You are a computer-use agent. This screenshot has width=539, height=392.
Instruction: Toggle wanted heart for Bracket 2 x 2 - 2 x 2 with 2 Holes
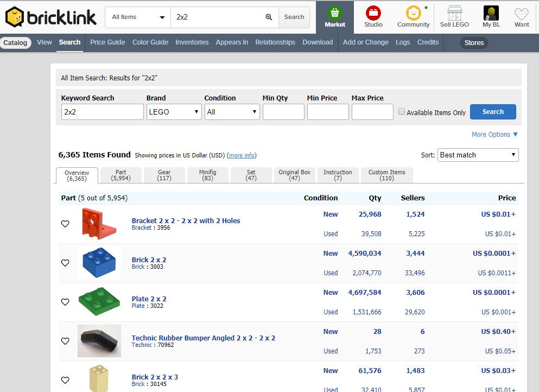coord(65,224)
